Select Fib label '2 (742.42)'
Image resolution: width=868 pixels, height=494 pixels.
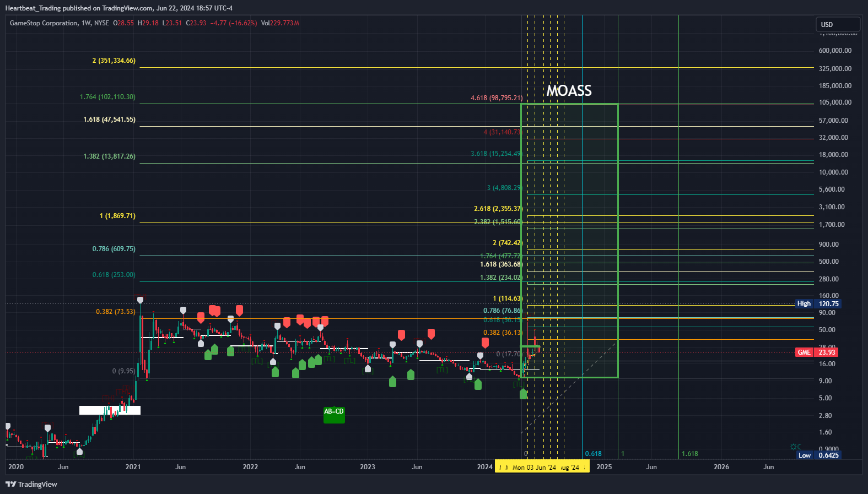pos(506,243)
